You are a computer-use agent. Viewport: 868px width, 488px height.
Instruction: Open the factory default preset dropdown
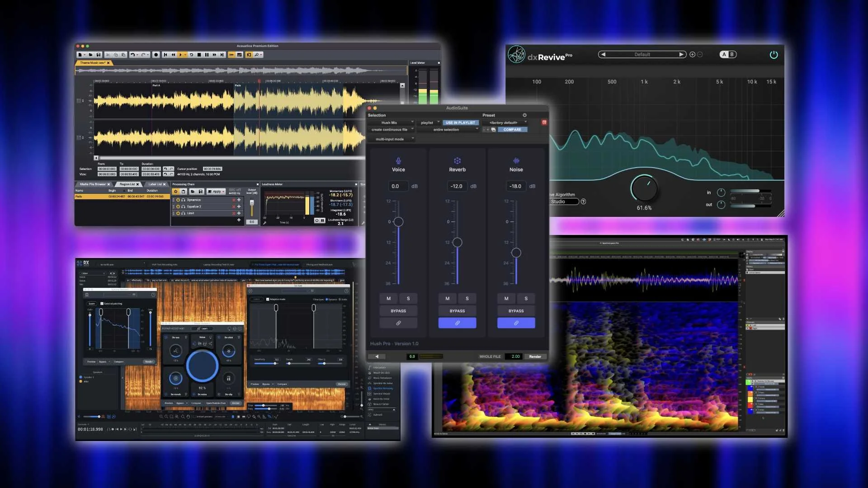(x=505, y=122)
